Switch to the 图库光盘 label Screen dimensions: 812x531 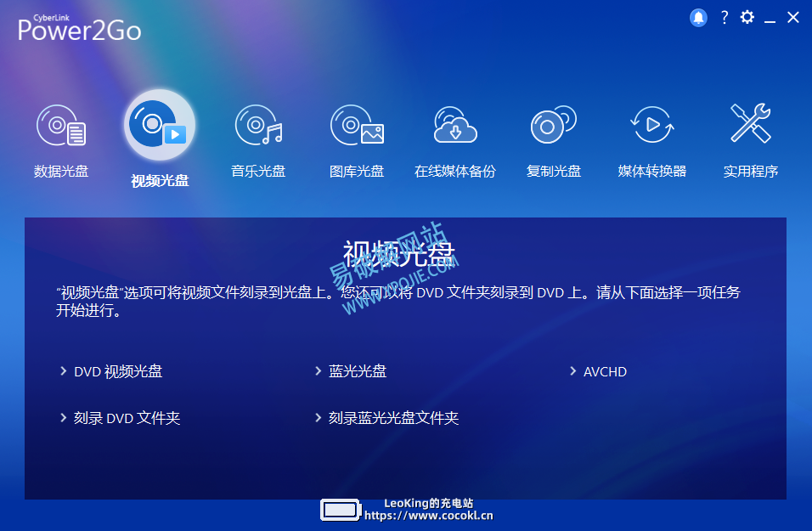pyautogui.click(x=357, y=171)
